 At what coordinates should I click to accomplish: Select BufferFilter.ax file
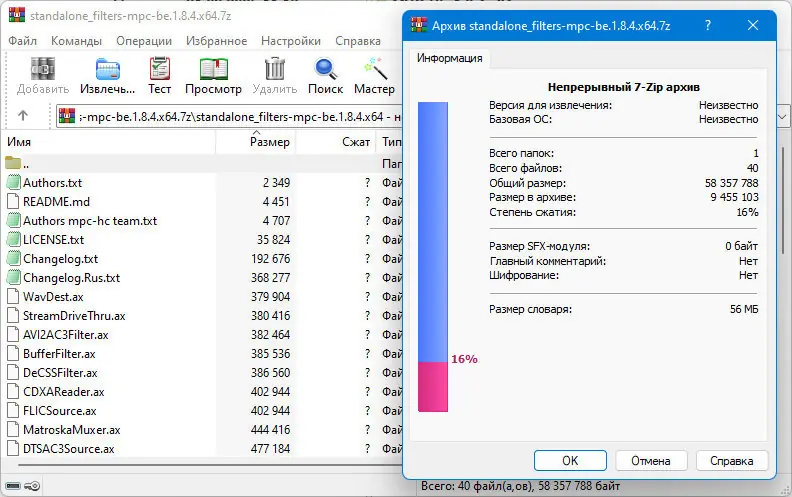coord(59,354)
